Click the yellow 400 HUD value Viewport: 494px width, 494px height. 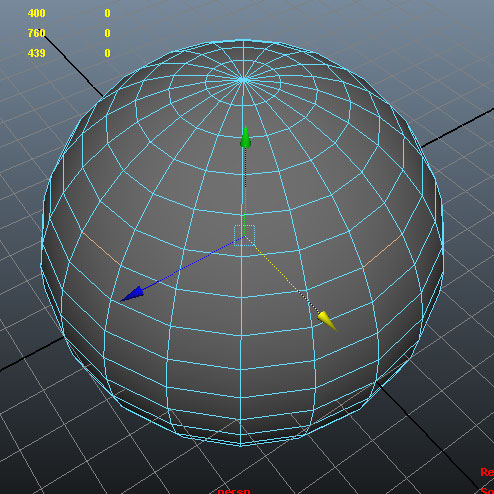(36, 13)
